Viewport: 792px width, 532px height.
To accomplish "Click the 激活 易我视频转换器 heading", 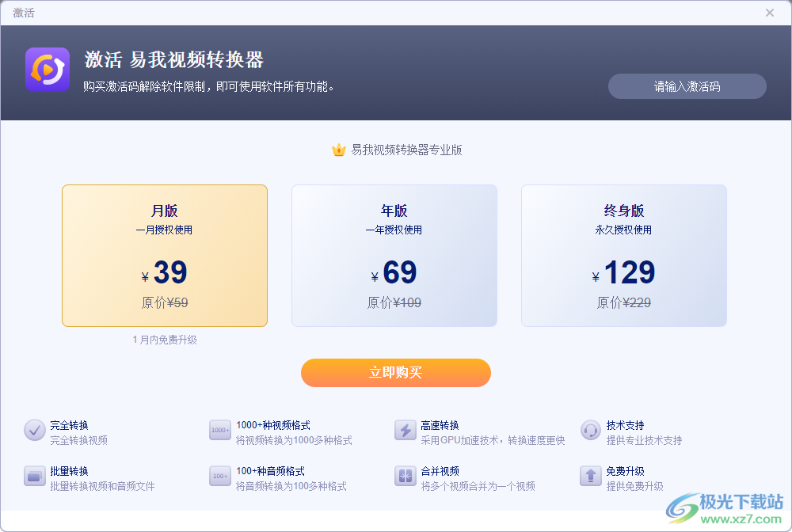I will point(173,59).
